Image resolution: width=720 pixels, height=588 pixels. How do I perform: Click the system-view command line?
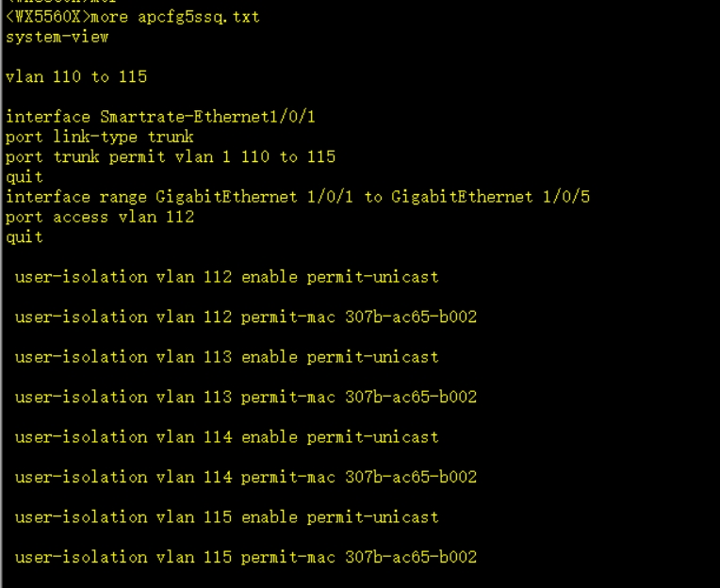click(x=57, y=37)
